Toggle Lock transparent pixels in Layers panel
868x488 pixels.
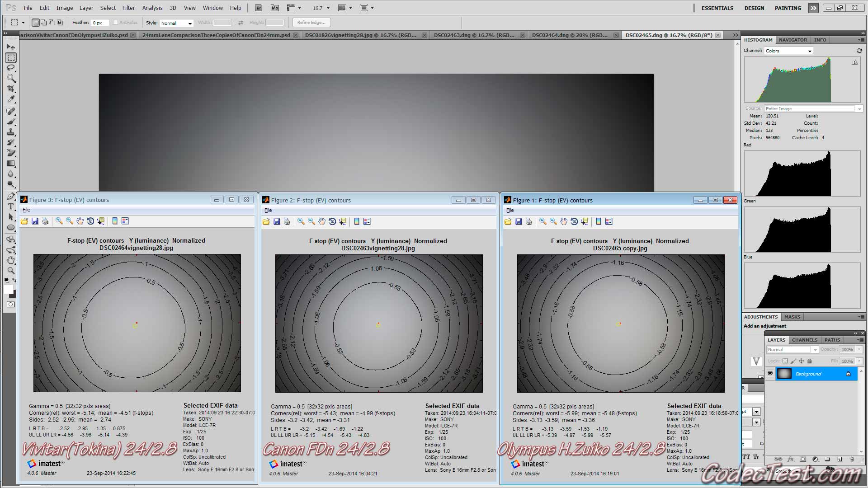785,361
